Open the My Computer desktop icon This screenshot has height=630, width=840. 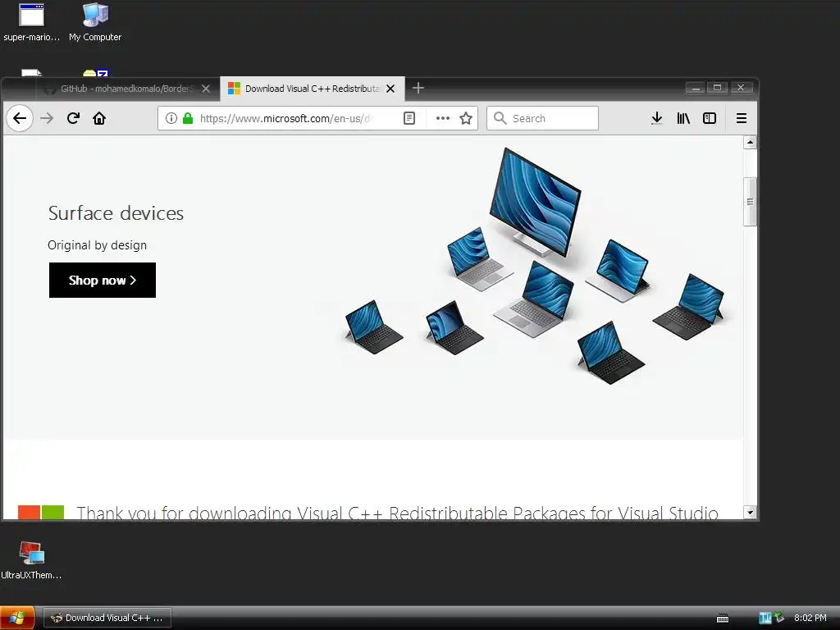coord(95,22)
